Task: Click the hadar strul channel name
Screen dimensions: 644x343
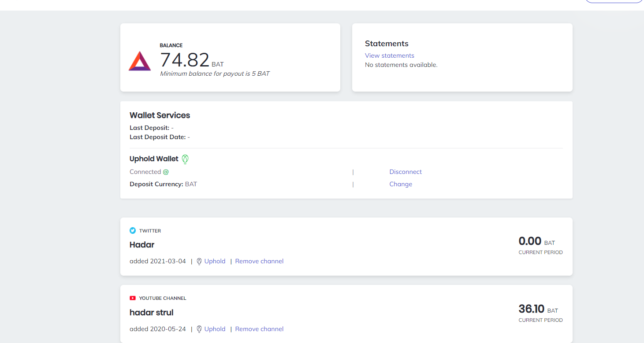Action: point(151,313)
